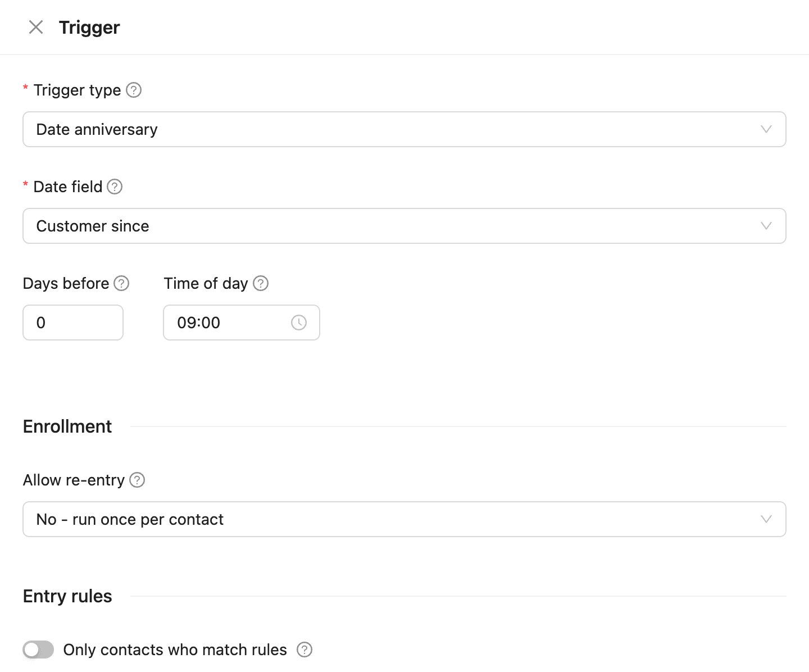Show help icon beside Days before
The height and width of the screenshot is (672, 809).
click(121, 283)
